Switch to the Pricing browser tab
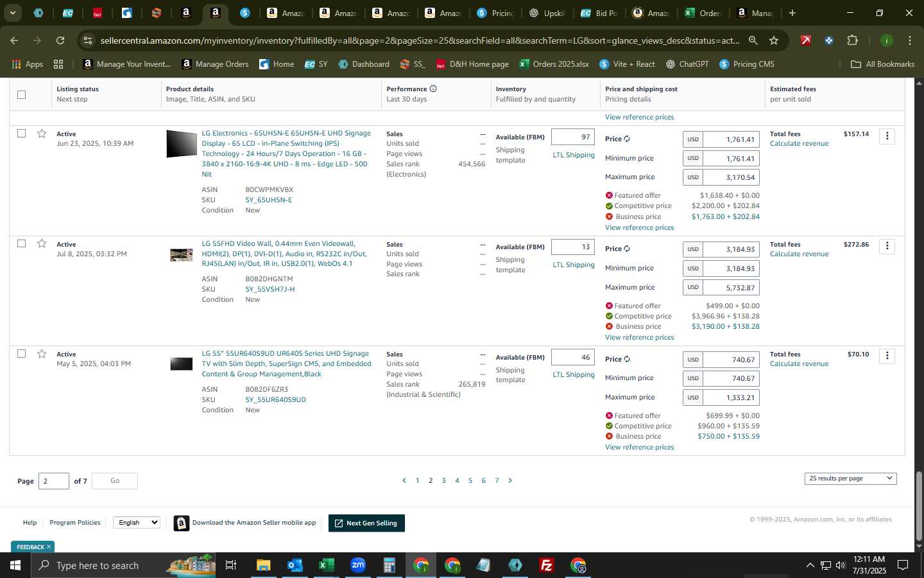Screen dimensions: 924x578 click(x=495, y=13)
